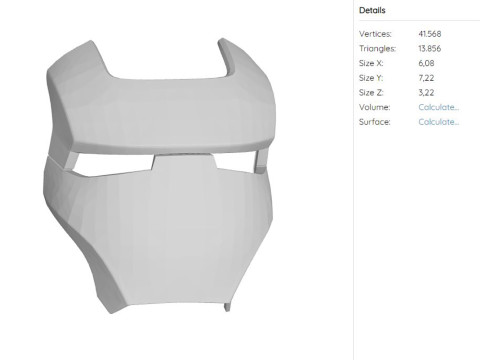The image size is (480, 360).
Task: Select the Triangles value 13.856
Action: pos(430,49)
